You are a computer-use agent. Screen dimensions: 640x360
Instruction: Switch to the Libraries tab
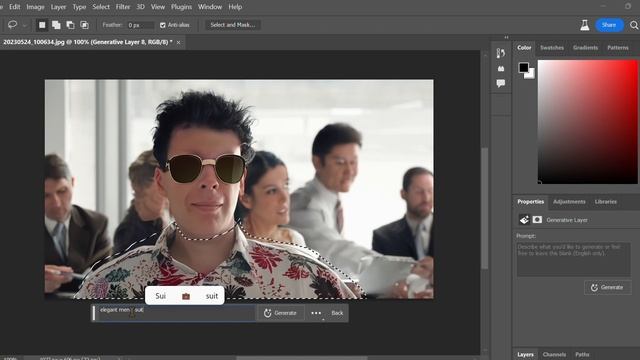(x=605, y=202)
